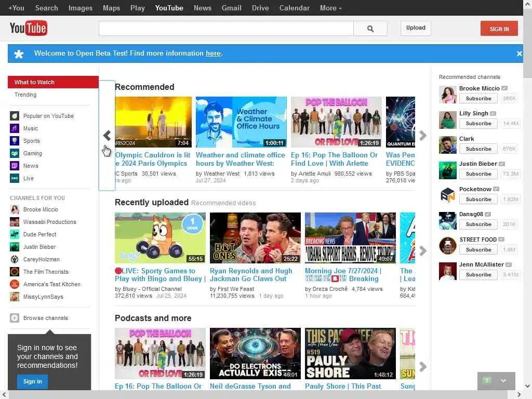532x399 pixels.
Task: Show more Podcasts and more videos arrow
Action: tap(422, 366)
